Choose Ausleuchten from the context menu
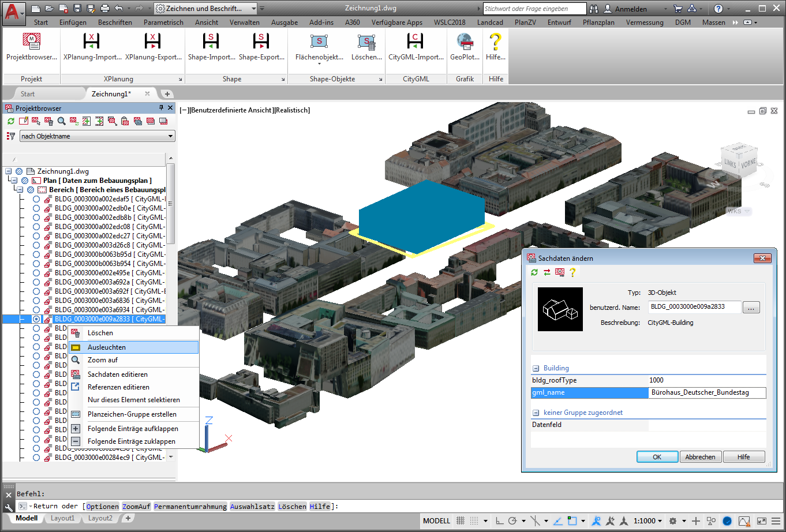The width and height of the screenshot is (786, 532). (x=107, y=347)
